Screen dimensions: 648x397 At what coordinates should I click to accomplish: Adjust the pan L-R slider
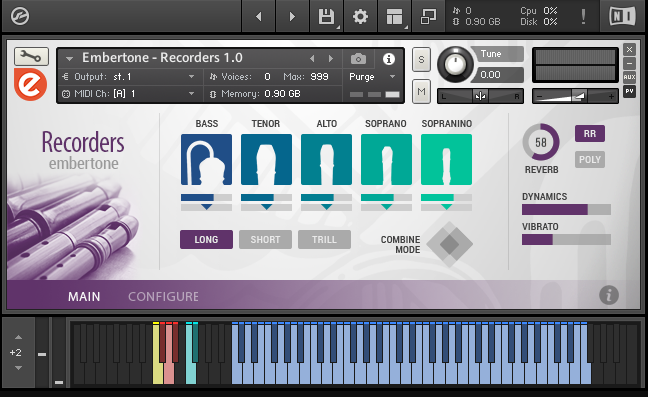480,96
